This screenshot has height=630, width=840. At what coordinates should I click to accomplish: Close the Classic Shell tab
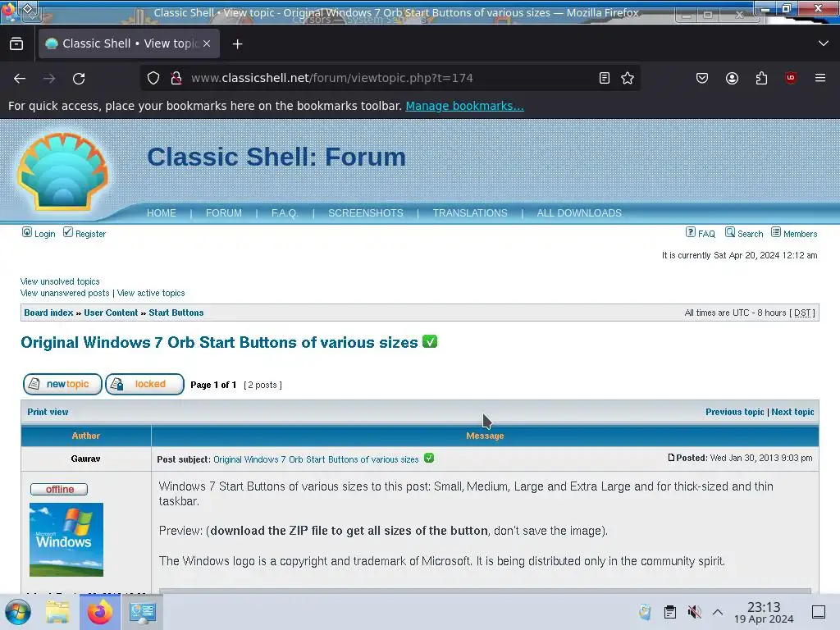click(207, 43)
